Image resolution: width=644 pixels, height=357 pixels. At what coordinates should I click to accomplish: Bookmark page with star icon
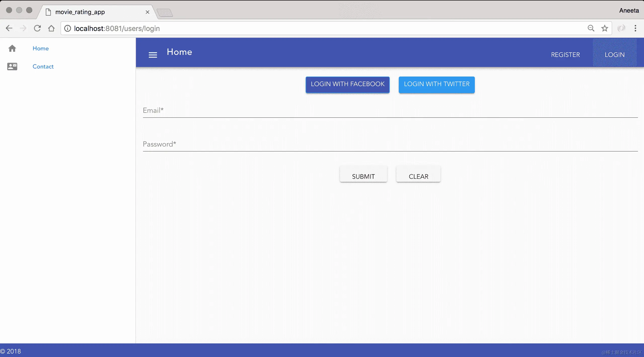[x=605, y=28]
